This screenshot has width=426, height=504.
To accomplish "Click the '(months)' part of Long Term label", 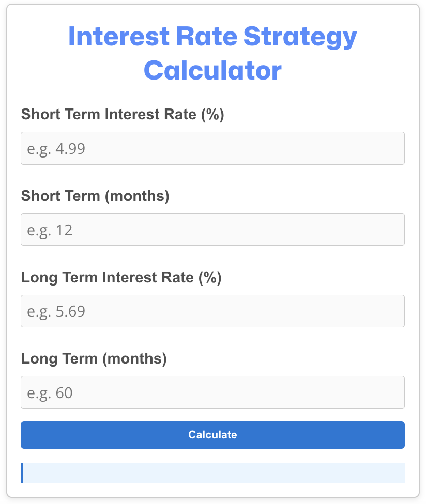I will click(134, 359).
